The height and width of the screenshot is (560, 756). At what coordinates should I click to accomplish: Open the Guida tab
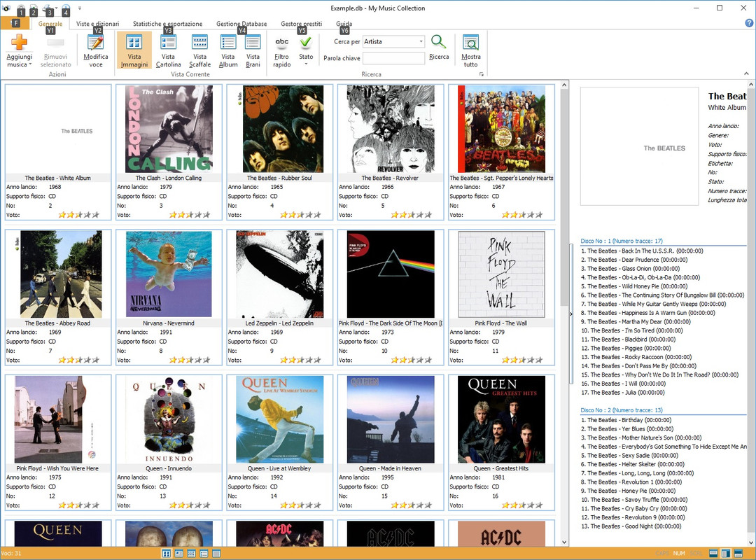click(344, 24)
